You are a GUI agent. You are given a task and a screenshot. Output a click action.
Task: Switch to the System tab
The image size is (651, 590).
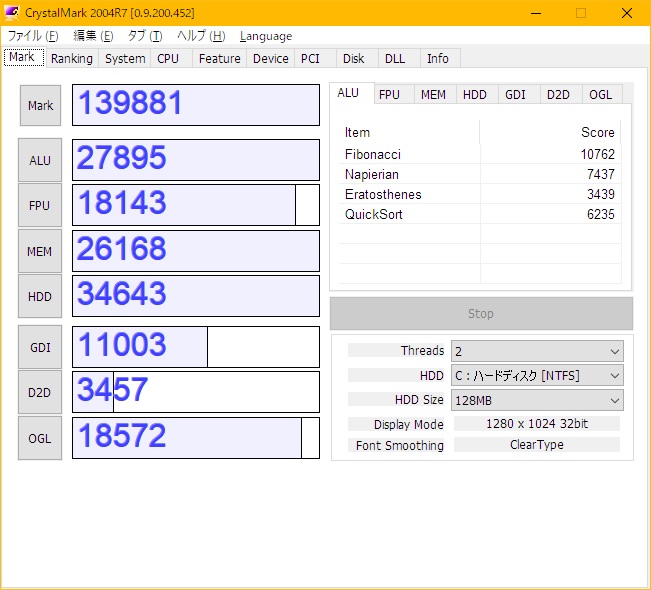(125, 59)
